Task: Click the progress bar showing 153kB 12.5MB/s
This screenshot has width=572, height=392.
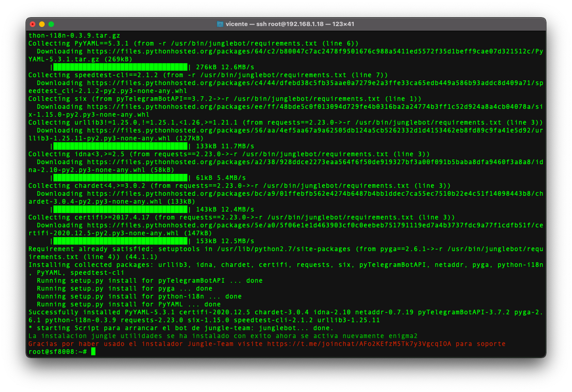Action: click(x=120, y=241)
